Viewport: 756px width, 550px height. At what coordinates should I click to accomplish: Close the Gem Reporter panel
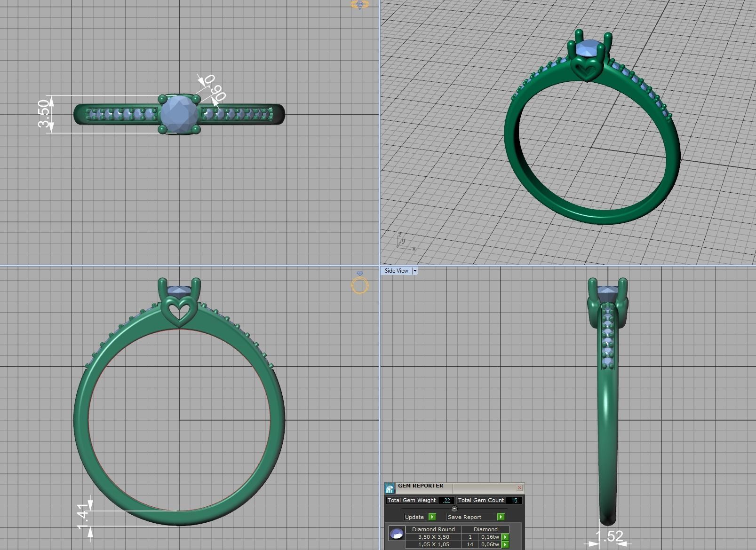[x=519, y=488]
